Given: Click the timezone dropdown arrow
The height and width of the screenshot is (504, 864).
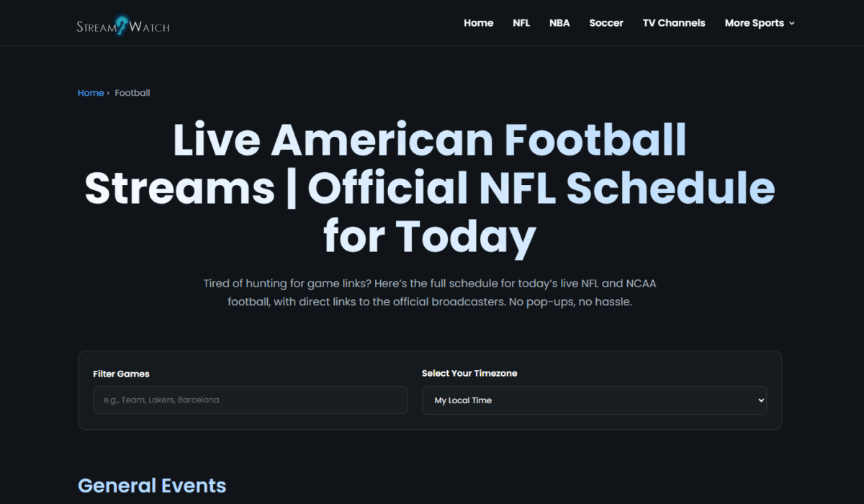Looking at the screenshot, I should (761, 400).
